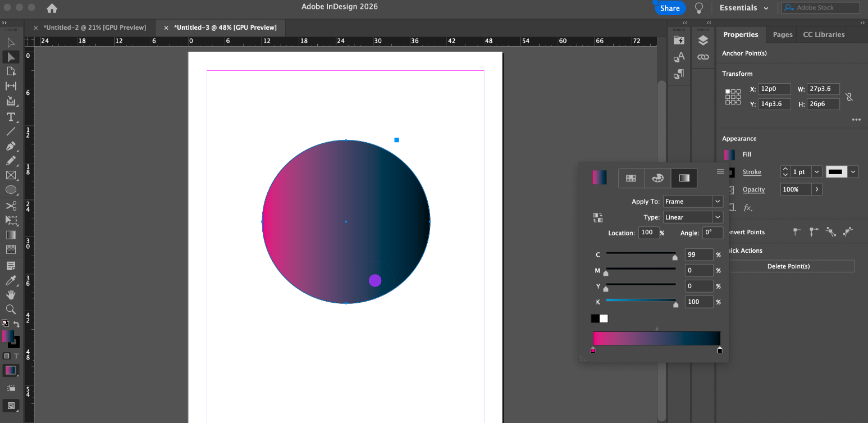Select the Scissors tool in toolbar

click(x=11, y=206)
